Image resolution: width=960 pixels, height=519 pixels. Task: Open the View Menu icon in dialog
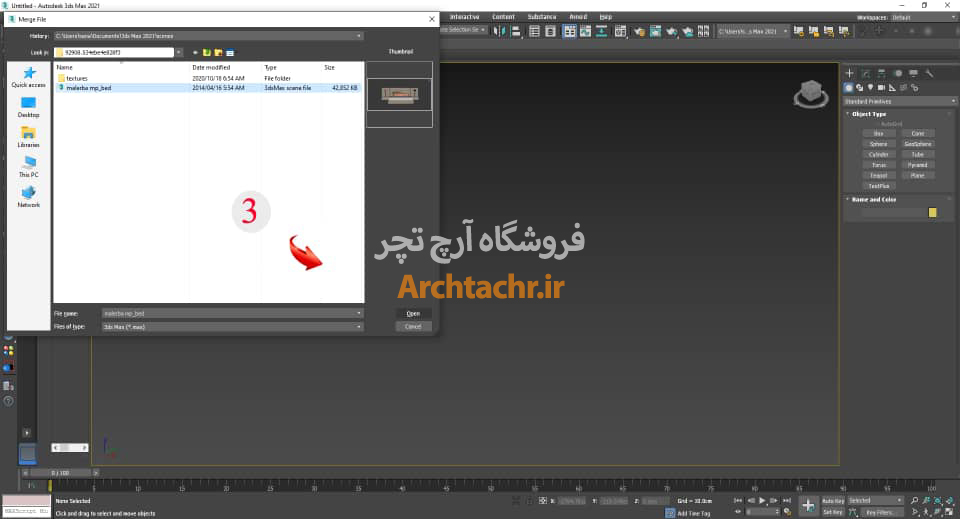[x=230, y=53]
